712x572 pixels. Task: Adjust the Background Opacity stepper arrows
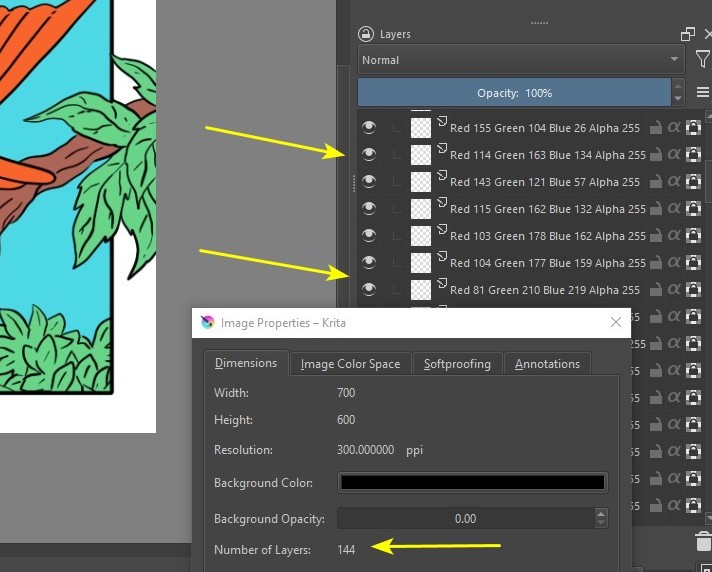click(600, 519)
